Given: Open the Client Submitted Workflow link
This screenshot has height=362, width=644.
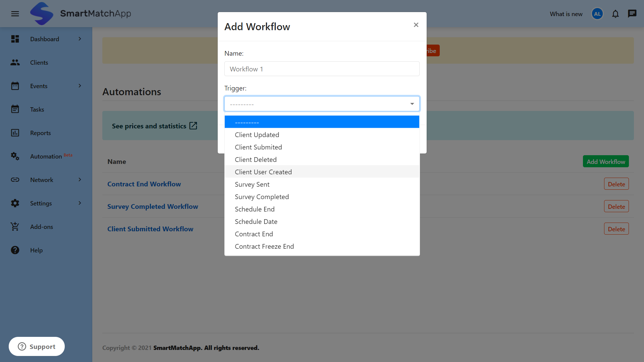Looking at the screenshot, I should (x=150, y=229).
